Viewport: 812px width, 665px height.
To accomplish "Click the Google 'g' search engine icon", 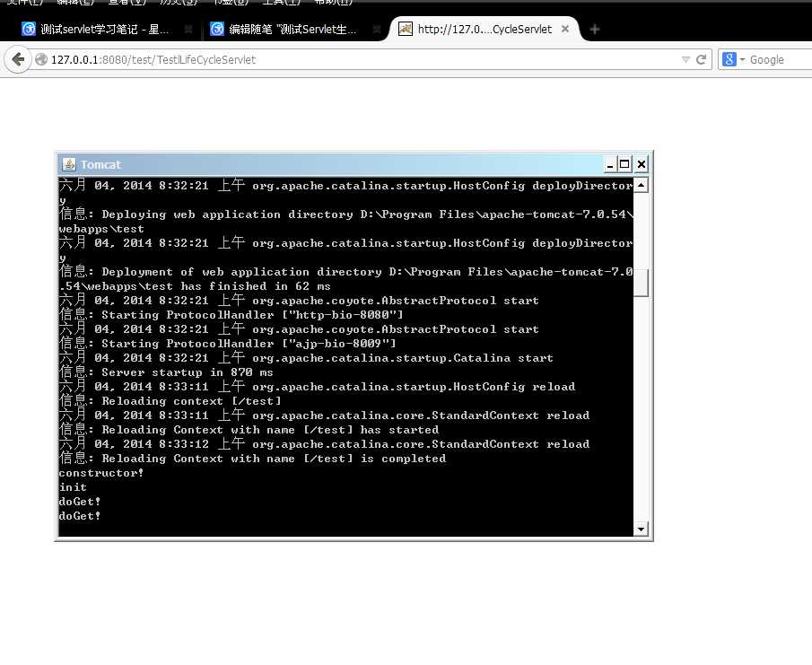I will click(729, 59).
